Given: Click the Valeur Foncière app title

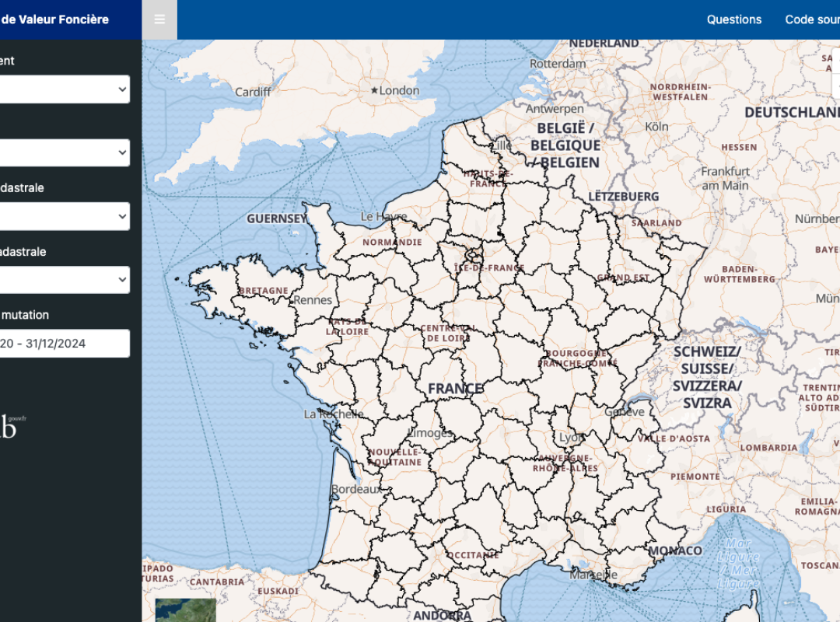Looking at the screenshot, I should tap(59, 19).
